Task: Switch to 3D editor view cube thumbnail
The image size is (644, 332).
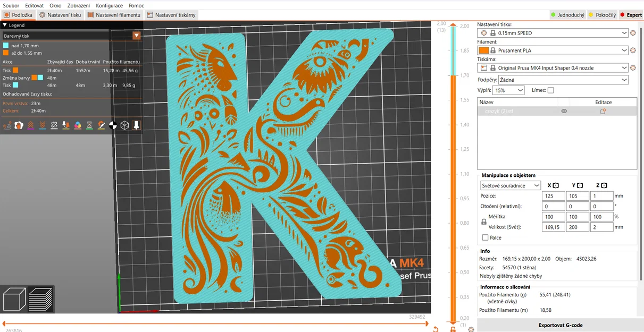Action: click(x=13, y=300)
